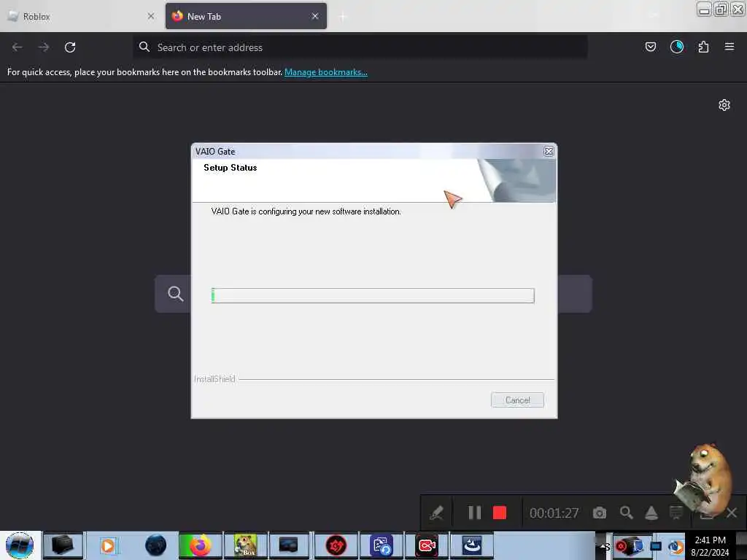
Task: Open the Manage bookmarks link
Action: point(326,72)
